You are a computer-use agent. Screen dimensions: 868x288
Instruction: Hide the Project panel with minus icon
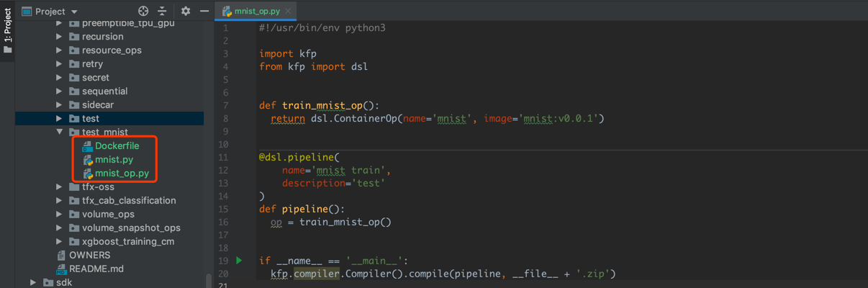204,11
